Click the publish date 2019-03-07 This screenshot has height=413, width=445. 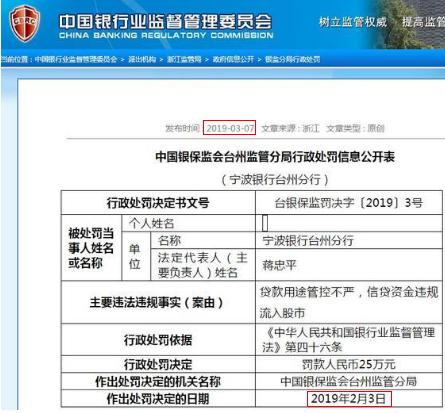pos(230,128)
